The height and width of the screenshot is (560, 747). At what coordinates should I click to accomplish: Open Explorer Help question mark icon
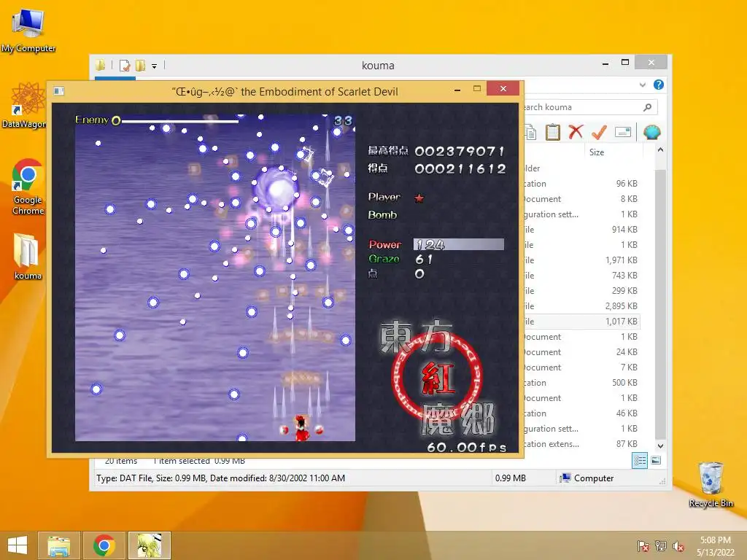[x=659, y=85]
